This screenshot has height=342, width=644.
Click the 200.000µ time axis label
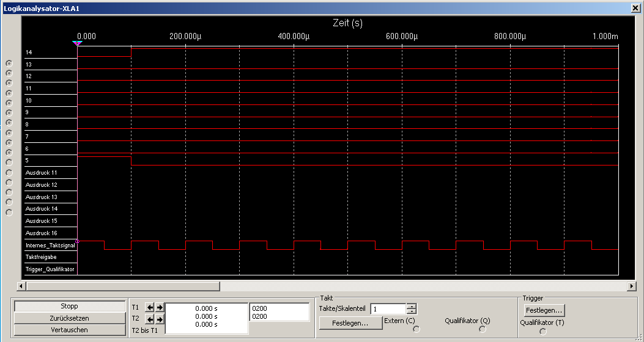pos(185,36)
